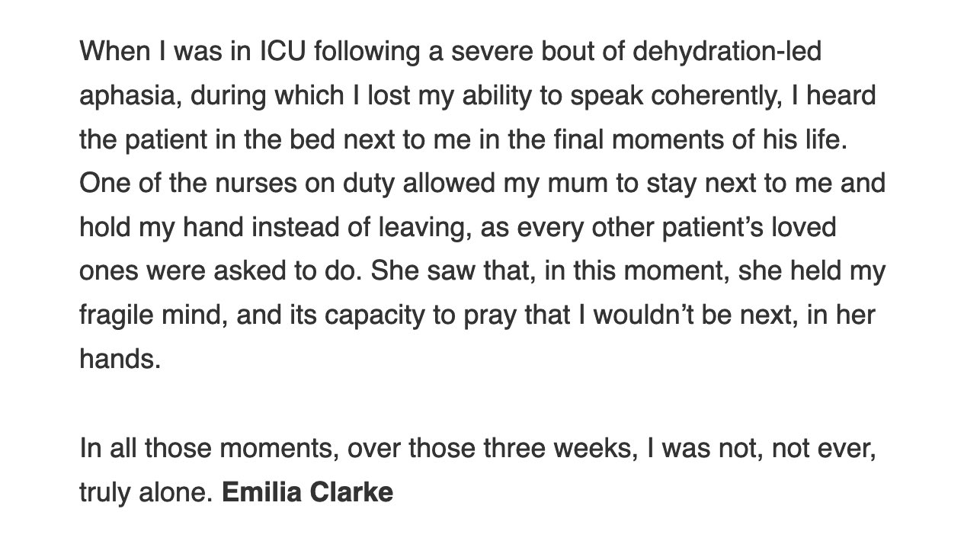This screenshot has width=980, height=541.
Task: Click the word aphasia
Action: [128, 97]
